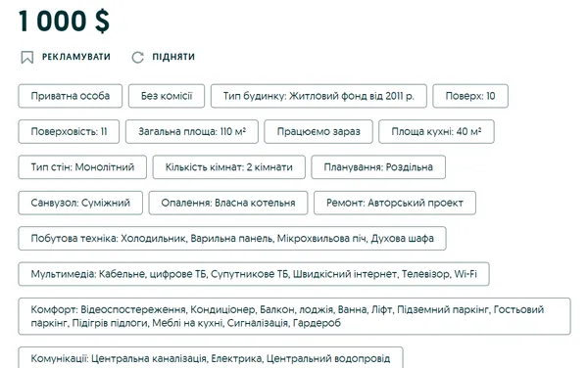Select the Побутова техніка appliances tag
588x368 pixels.
232,239
